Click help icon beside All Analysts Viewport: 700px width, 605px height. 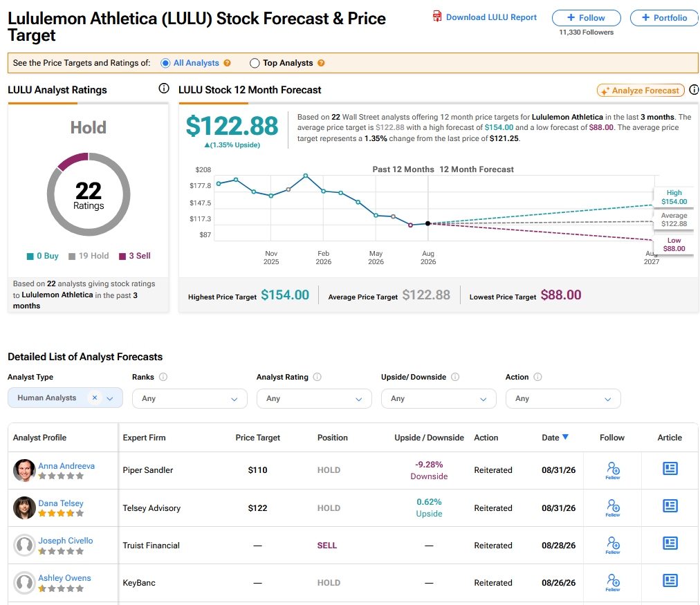[x=228, y=63]
